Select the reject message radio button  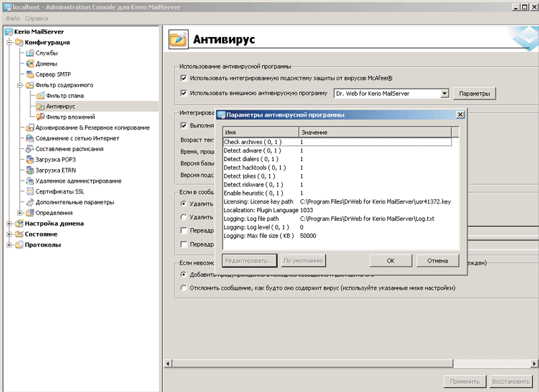coord(184,288)
